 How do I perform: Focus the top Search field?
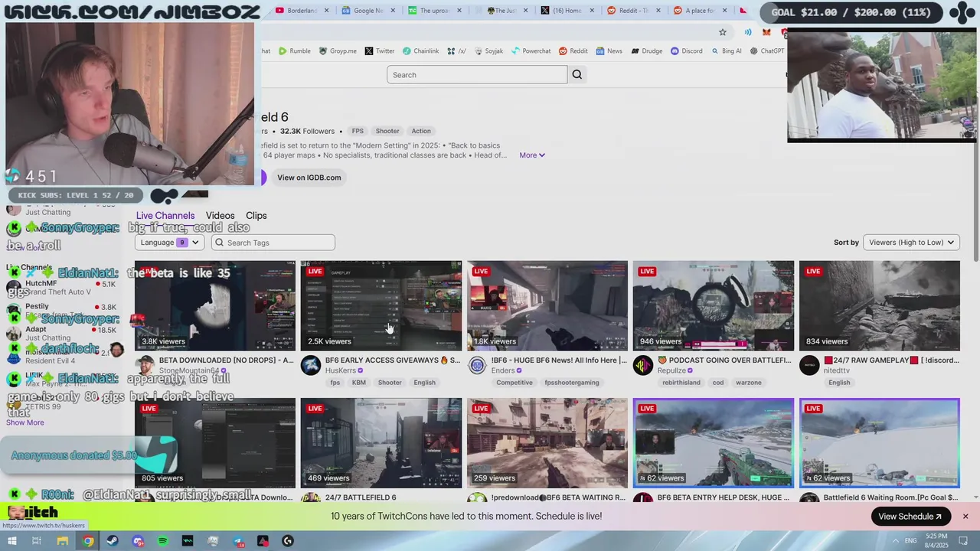click(x=477, y=74)
